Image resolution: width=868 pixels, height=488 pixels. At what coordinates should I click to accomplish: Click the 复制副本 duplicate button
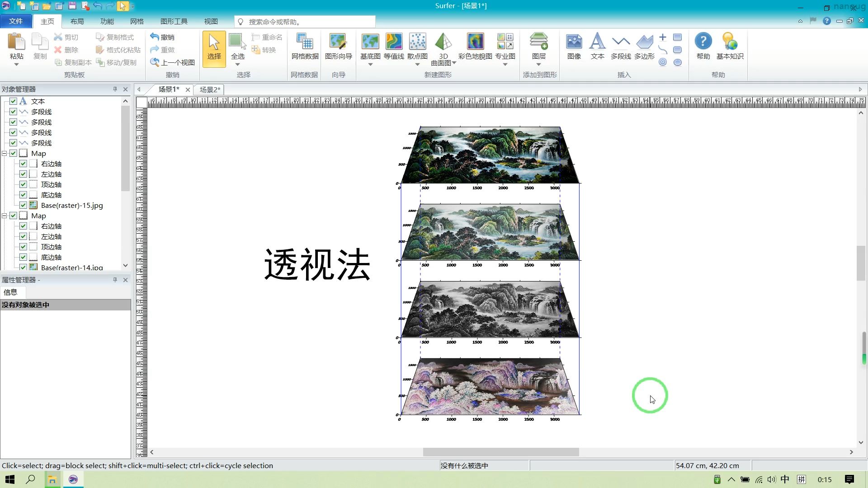pyautogui.click(x=73, y=62)
